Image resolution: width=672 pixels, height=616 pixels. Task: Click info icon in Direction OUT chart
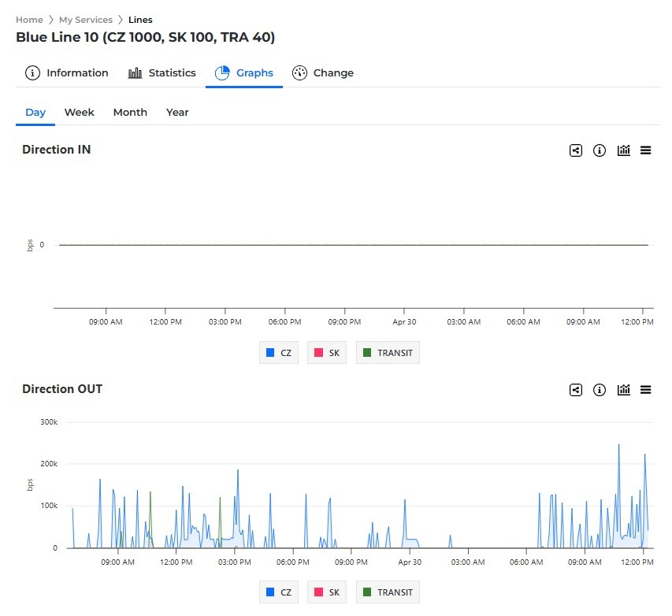pos(600,390)
